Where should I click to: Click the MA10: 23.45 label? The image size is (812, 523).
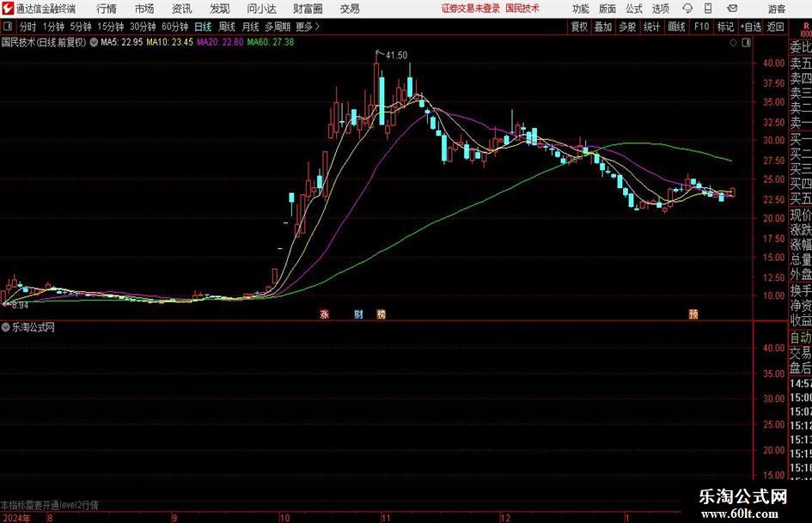(170, 42)
